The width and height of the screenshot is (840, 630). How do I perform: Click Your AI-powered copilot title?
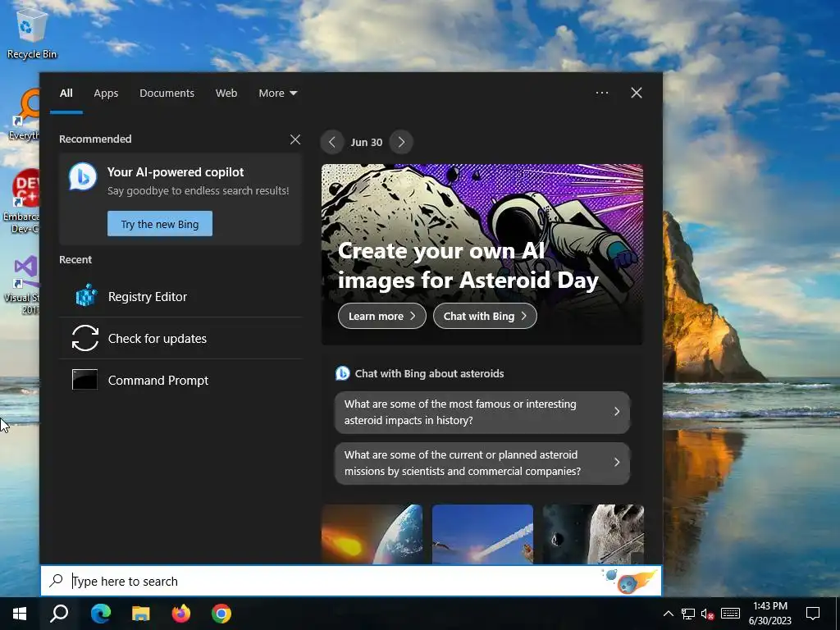(176, 172)
